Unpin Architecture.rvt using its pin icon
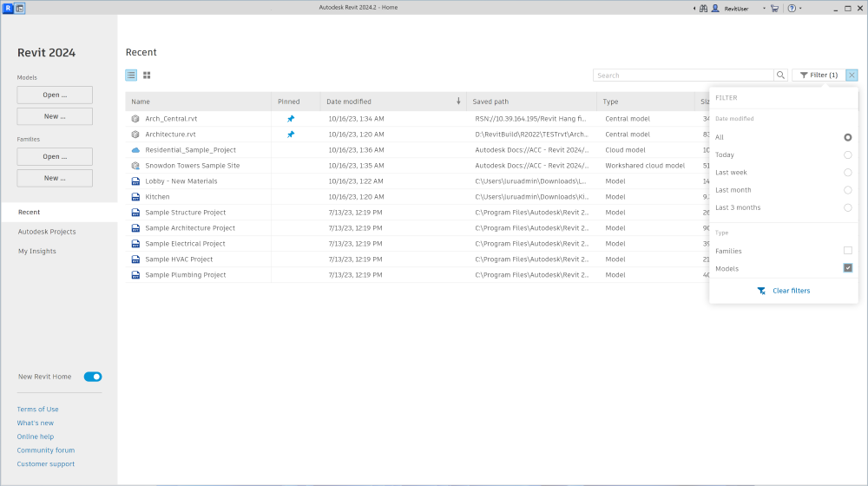868x486 pixels. [x=291, y=134]
